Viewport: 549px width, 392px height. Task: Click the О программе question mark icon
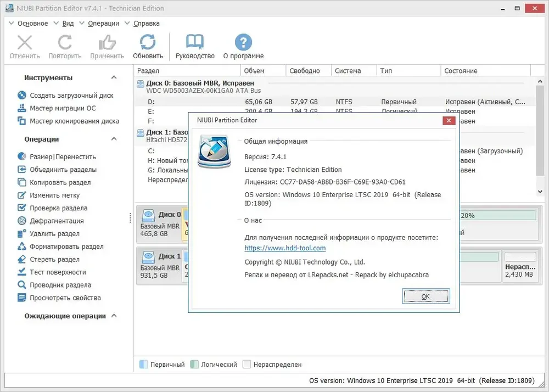[x=243, y=42]
